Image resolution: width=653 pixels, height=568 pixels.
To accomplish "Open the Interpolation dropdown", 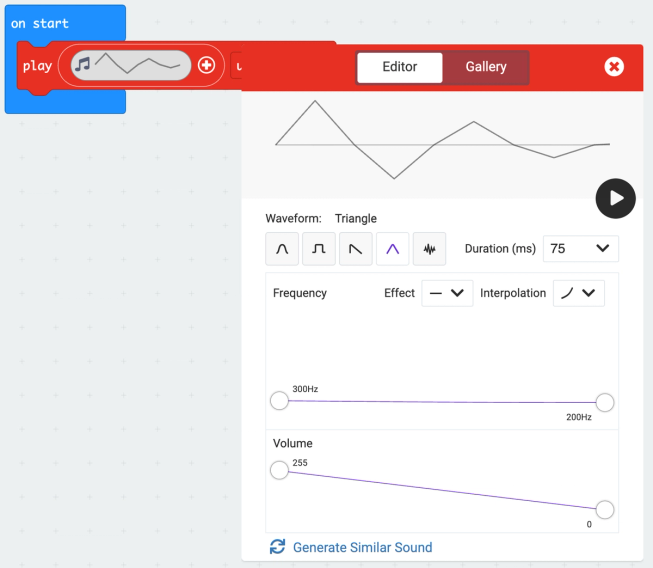I will pos(578,293).
